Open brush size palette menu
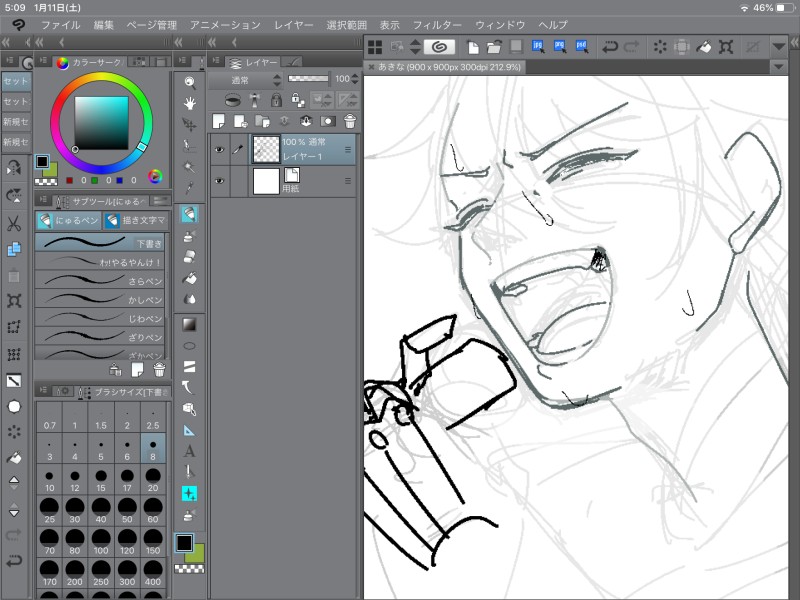This screenshot has height=600, width=800. 43,390
